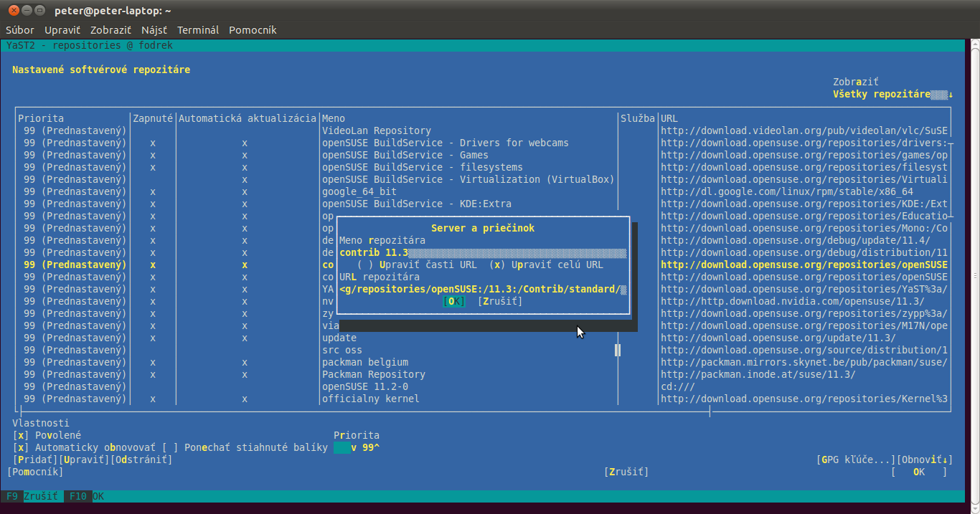
Task: Minimize the terminal window
Action: (27, 10)
